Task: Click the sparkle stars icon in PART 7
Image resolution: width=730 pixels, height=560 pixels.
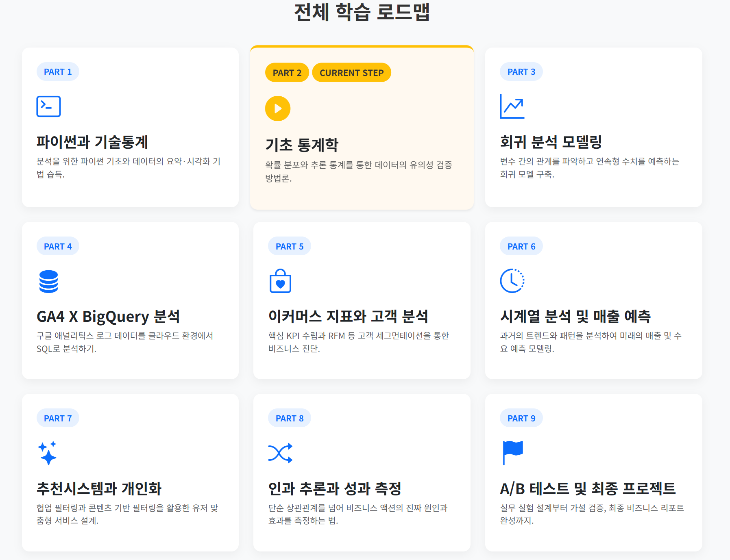Action: (47, 453)
